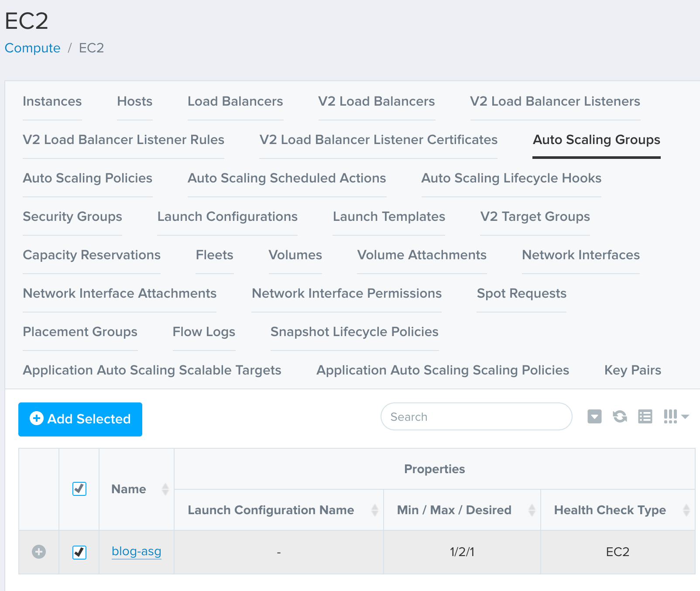The height and width of the screenshot is (591, 700).
Task: Sort by Health Check Type column
Action: point(618,510)
